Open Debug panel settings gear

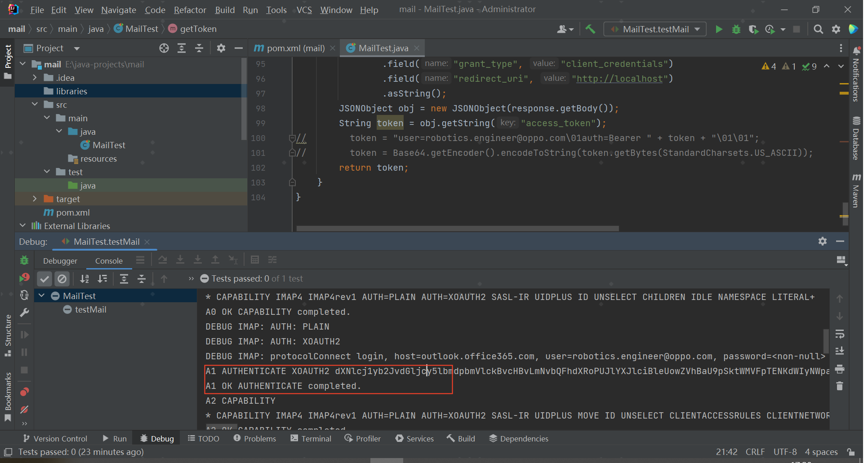823,241
